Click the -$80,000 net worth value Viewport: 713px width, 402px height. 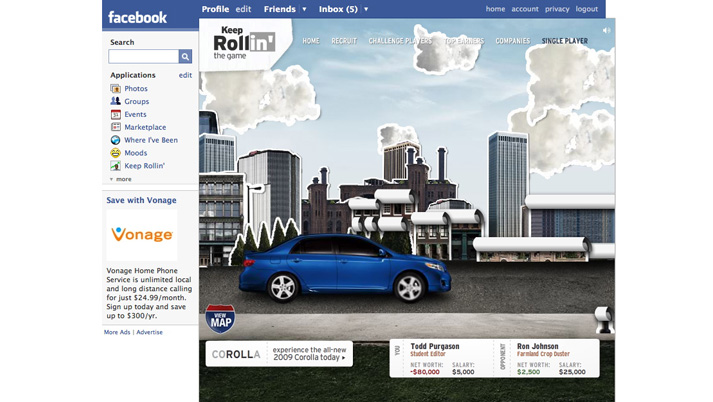[425, 372]
